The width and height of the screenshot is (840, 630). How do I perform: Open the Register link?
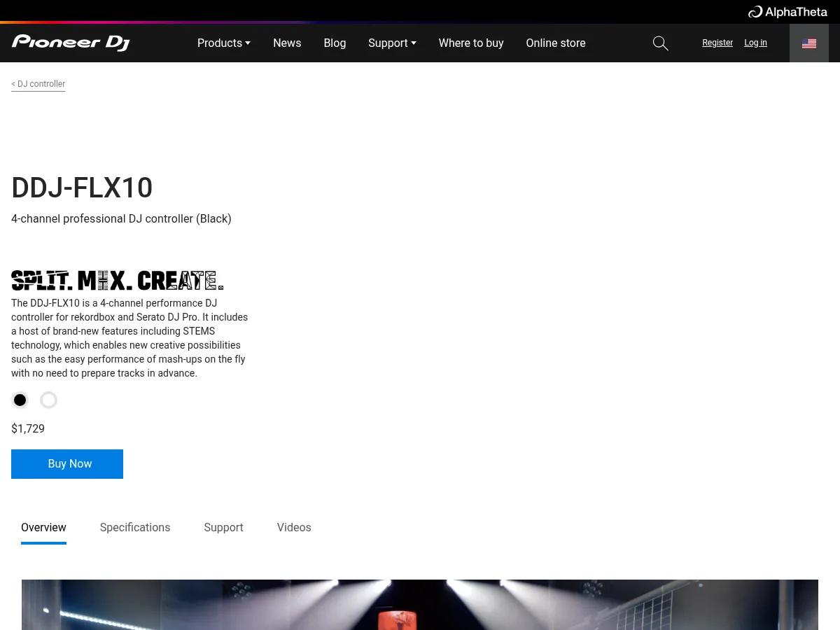click(717, 43)
